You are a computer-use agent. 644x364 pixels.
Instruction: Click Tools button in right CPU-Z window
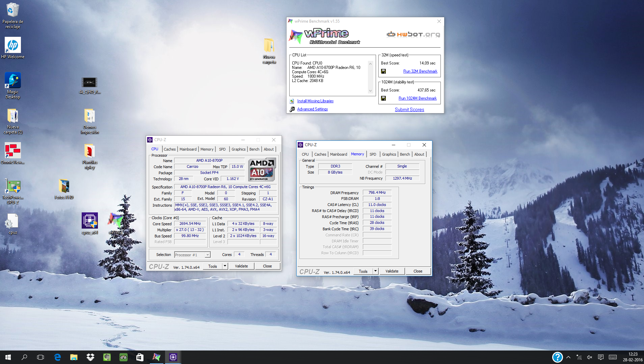(x=363, y=271)
